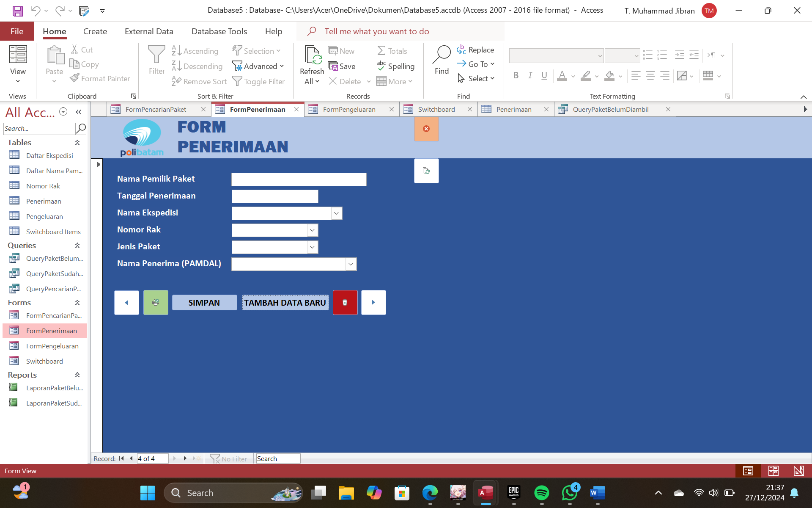Screen dimensions: 812x508
Task: Click the TAMBAH DATA BARU button
Action: coord(285,303)
